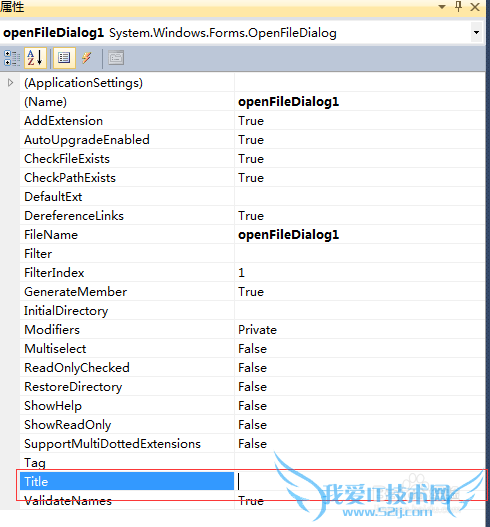
Task: Select the AutoUpgradeEnabled property
Action: click(x=127, y=140)
